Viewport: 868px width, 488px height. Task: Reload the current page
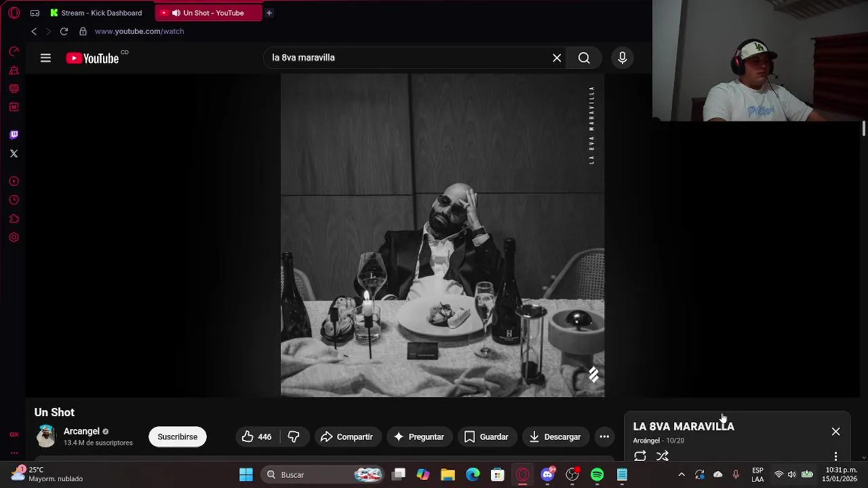[x=64, y=31]
